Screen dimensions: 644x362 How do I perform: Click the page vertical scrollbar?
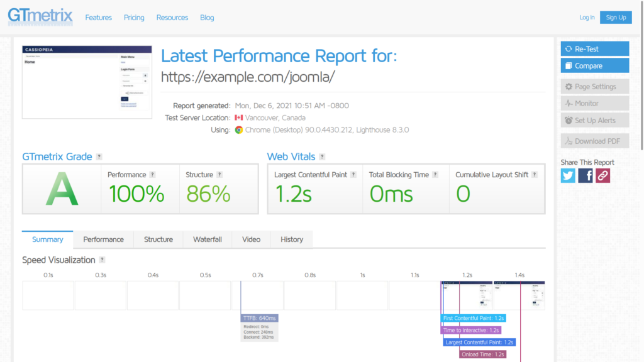point(641,75)
